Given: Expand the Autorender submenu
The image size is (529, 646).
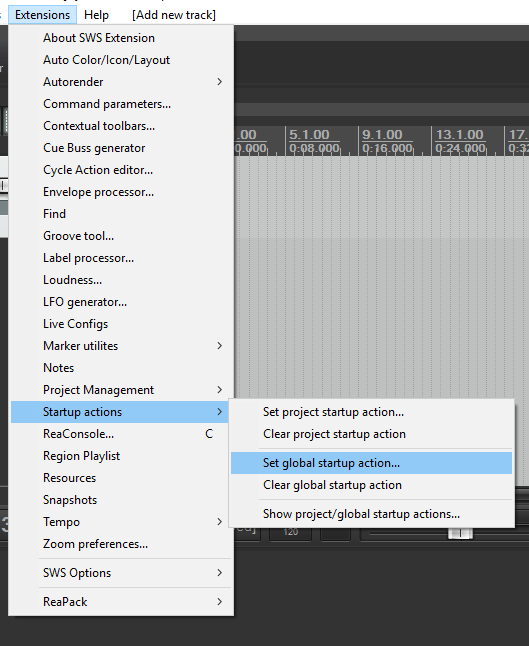Looking at the screenshot, I should (121, 82).
